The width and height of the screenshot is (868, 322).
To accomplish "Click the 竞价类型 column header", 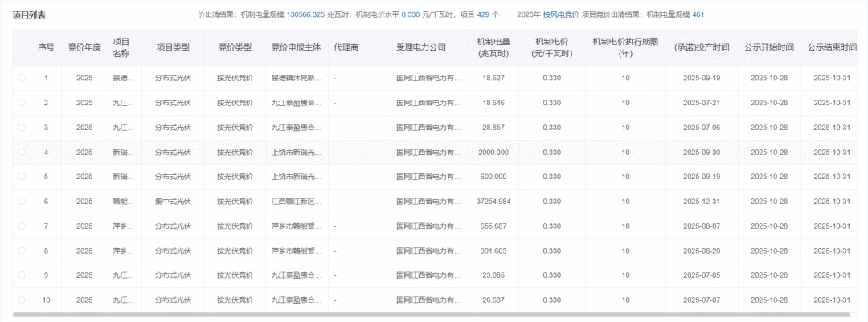I will (235, 47).
